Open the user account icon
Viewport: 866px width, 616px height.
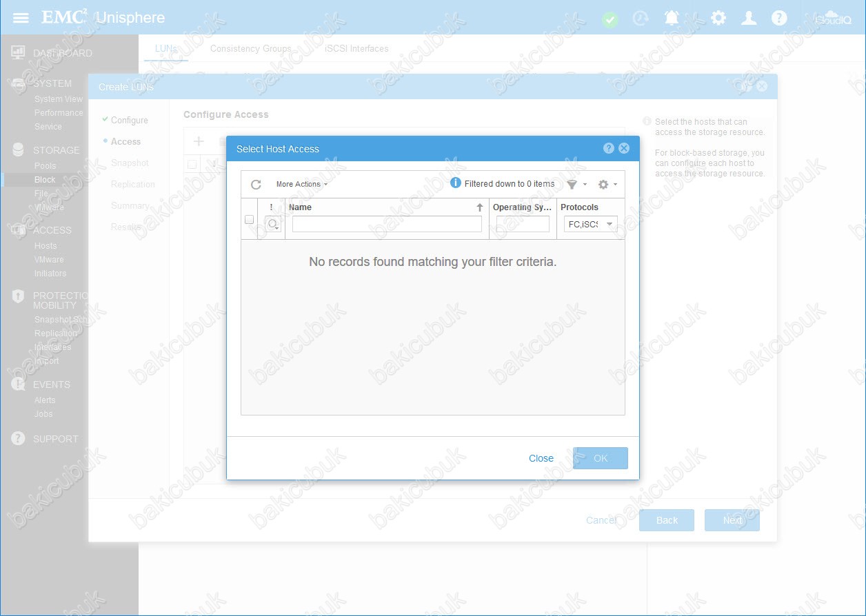pos(749,18)
